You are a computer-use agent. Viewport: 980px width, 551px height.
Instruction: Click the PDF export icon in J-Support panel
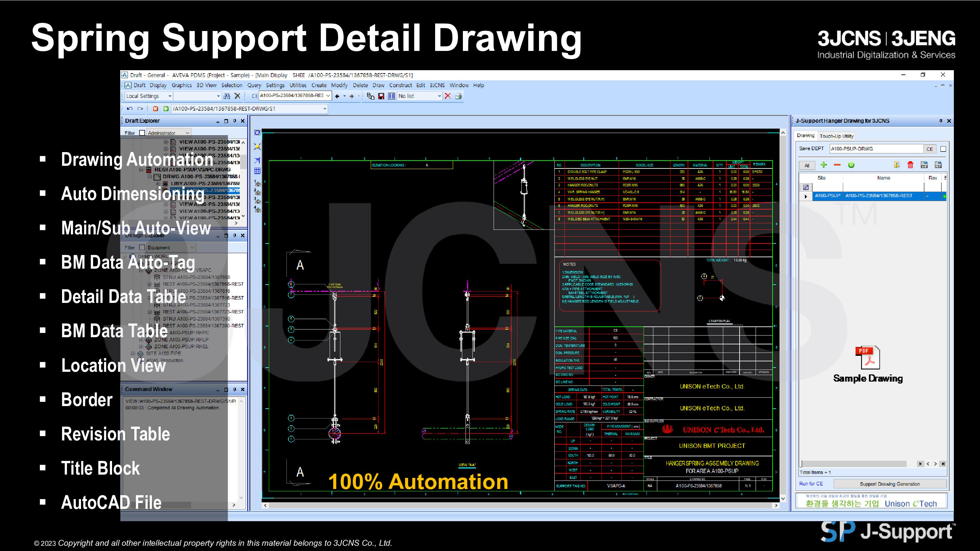(939, 165)
